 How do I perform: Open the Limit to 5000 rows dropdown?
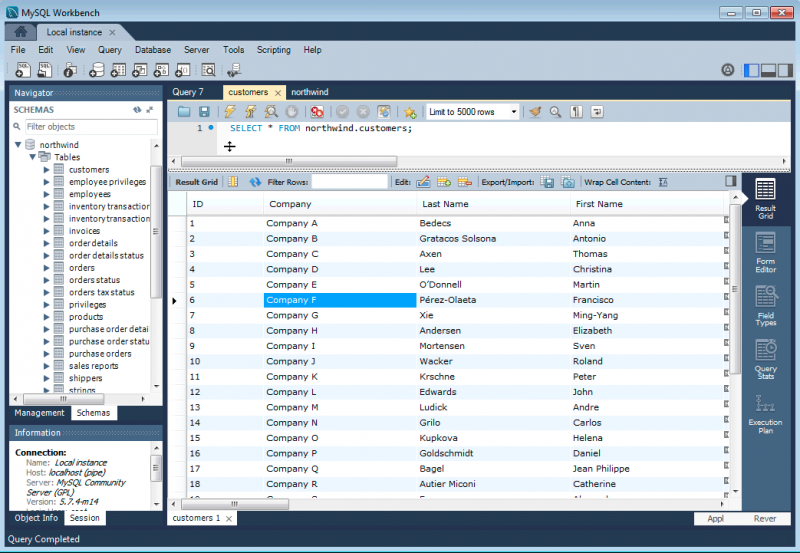tap(472, 112)
